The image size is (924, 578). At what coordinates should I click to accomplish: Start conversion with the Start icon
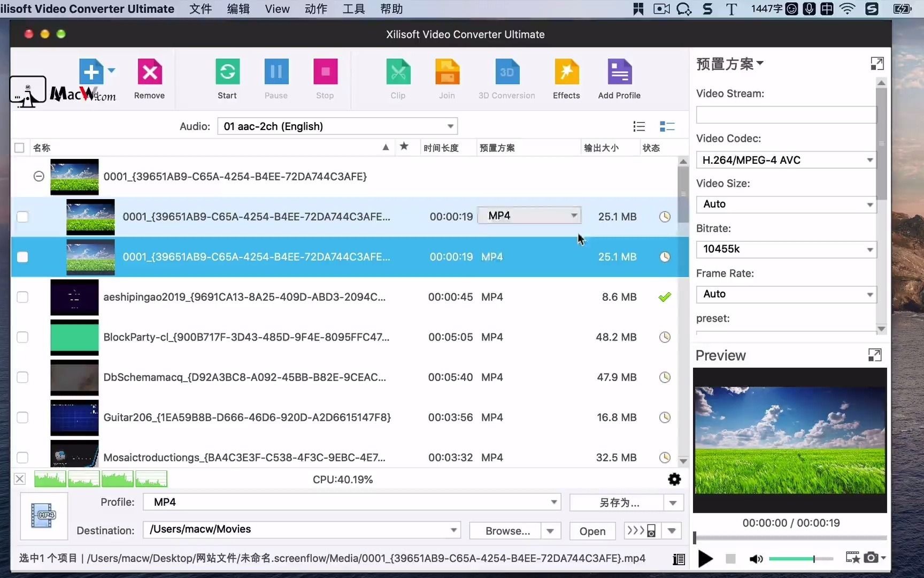click(227, 72)
